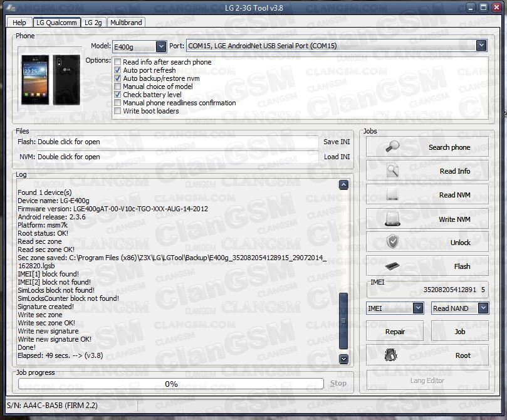Click the S/N status bar text
Image resolution: width=507 pixels, height=420 pixels.
(x=52, y=405)
